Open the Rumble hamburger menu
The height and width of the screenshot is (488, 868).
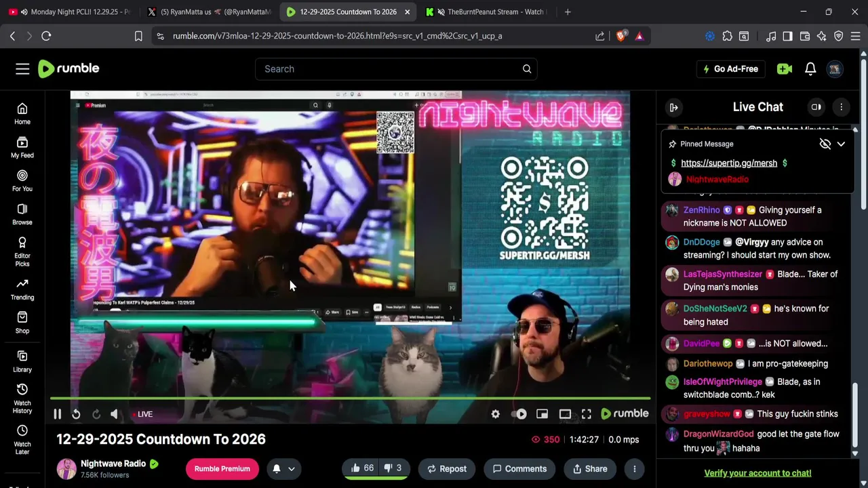pyautogui.click(x=22, y=68)
